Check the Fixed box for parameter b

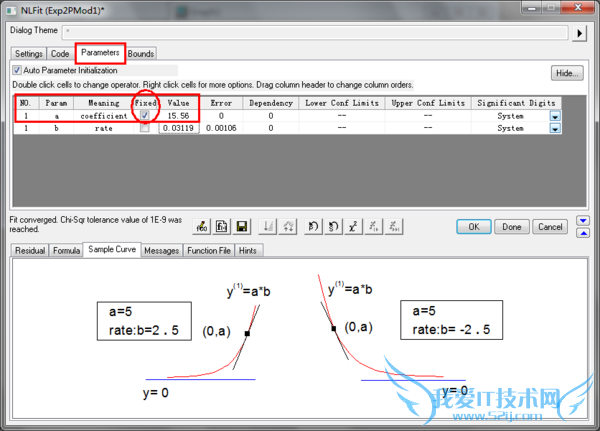click(144, 128)
